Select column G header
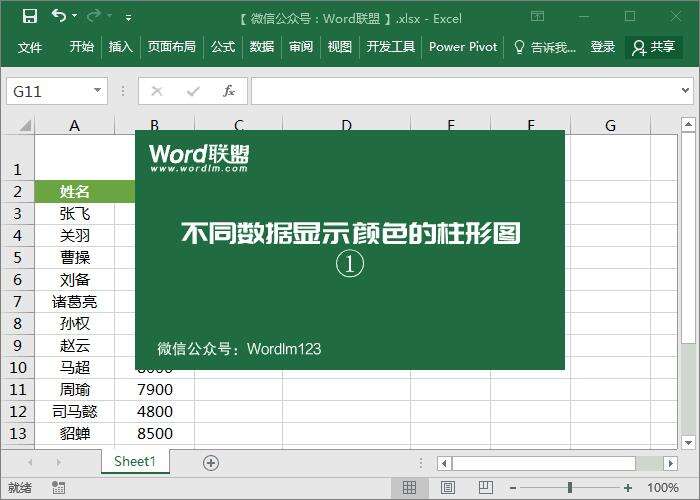The height and width of the screenshot is (500, 700). pyautogui.click(x=610, y=125)
